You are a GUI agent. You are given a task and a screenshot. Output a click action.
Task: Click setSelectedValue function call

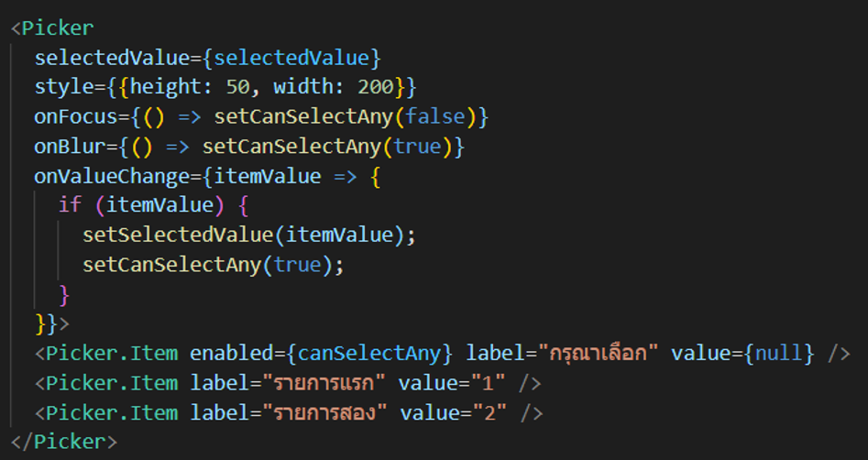pyautogui.click(x=178, y=235)
